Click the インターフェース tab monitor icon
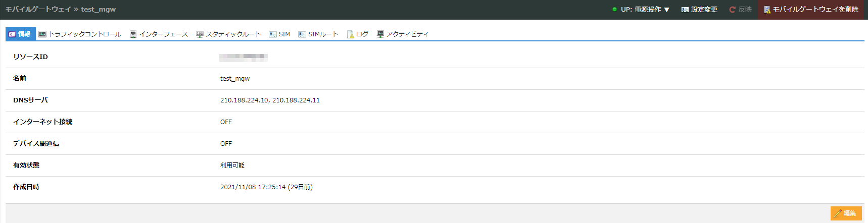Screen dimensions: 868x223 click(133, 34)
